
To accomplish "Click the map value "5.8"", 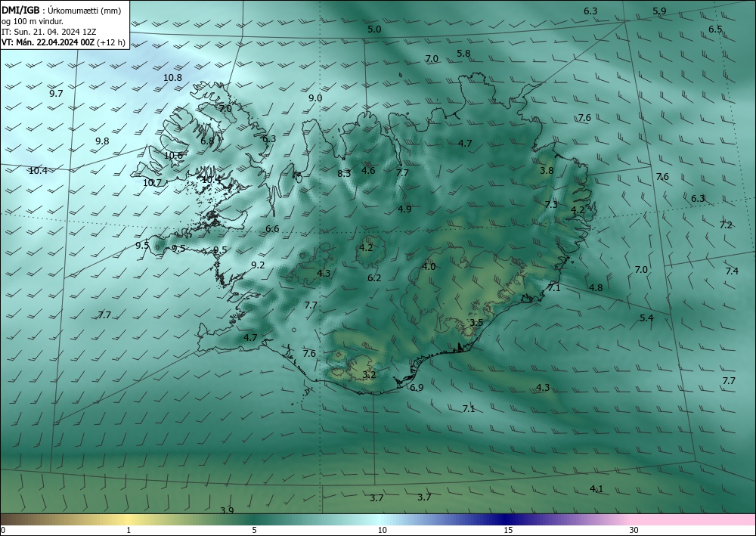I will tap(463, 54).
